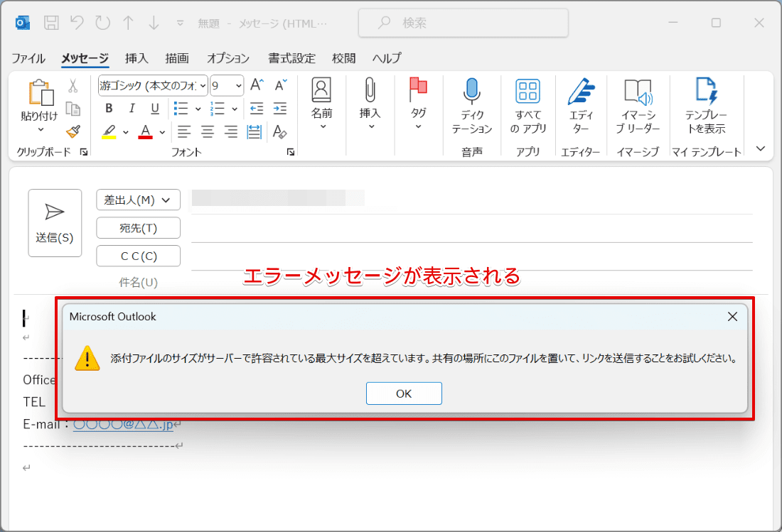The height and width of the screenshot is (532, 782).
Task: Open the エディター (Editor) pen tool
Action: (581, 107)
